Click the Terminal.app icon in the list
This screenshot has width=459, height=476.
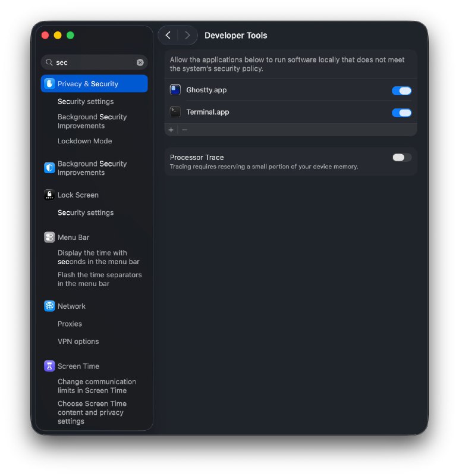point(175,112)
